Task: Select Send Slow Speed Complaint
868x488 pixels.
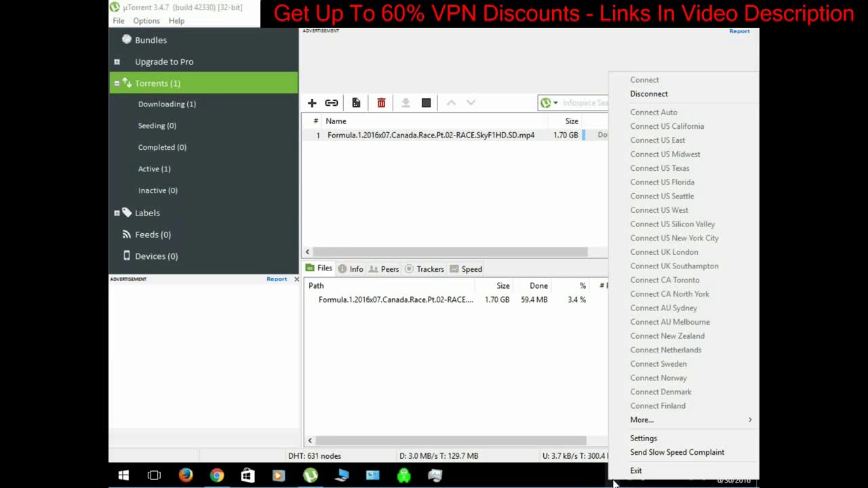Action: point(677,453)
